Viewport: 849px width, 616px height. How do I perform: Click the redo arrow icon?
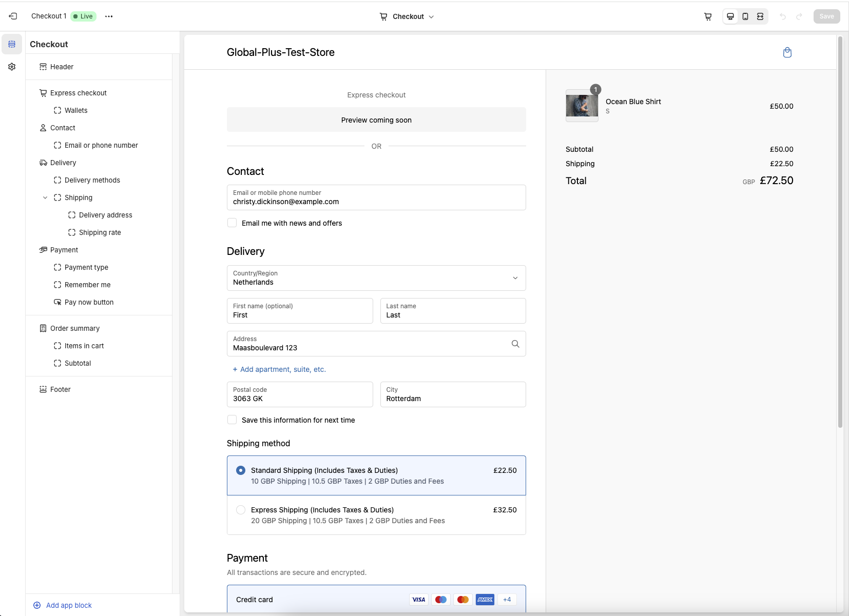799,16
